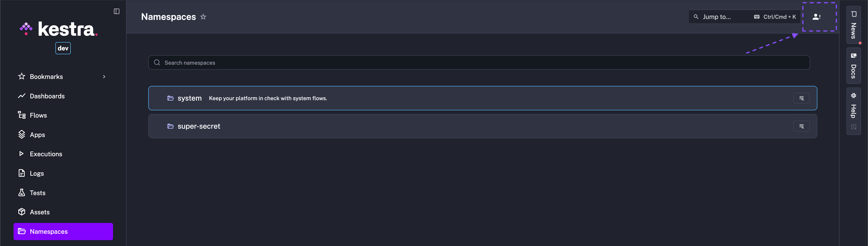Collapse the left sidebar panel
This screenshot has width=868, height=246.
coord(117,11)
